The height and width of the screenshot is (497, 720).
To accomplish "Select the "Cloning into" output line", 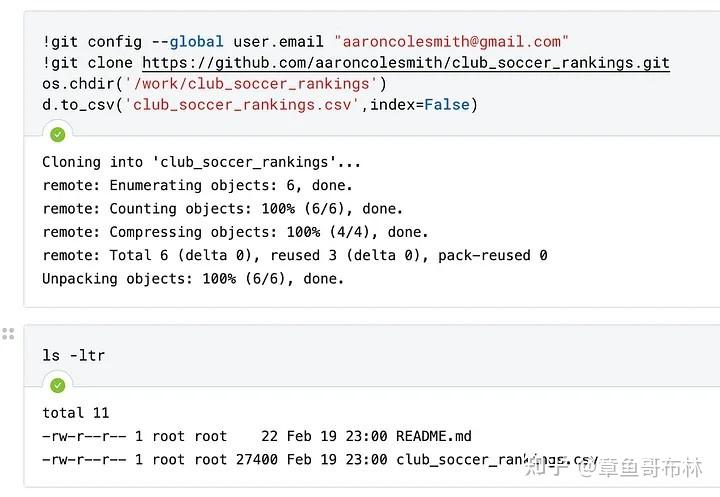I will tap(201, 162).
